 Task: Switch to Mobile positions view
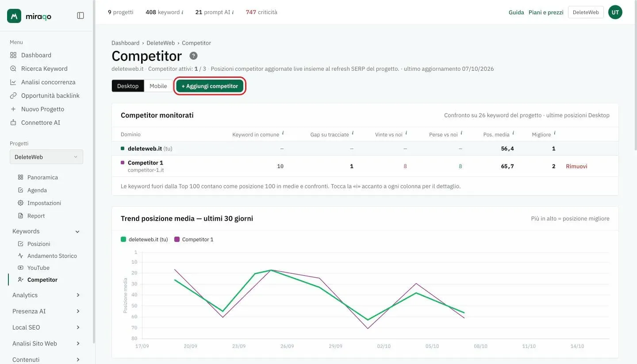coord(158,86)
